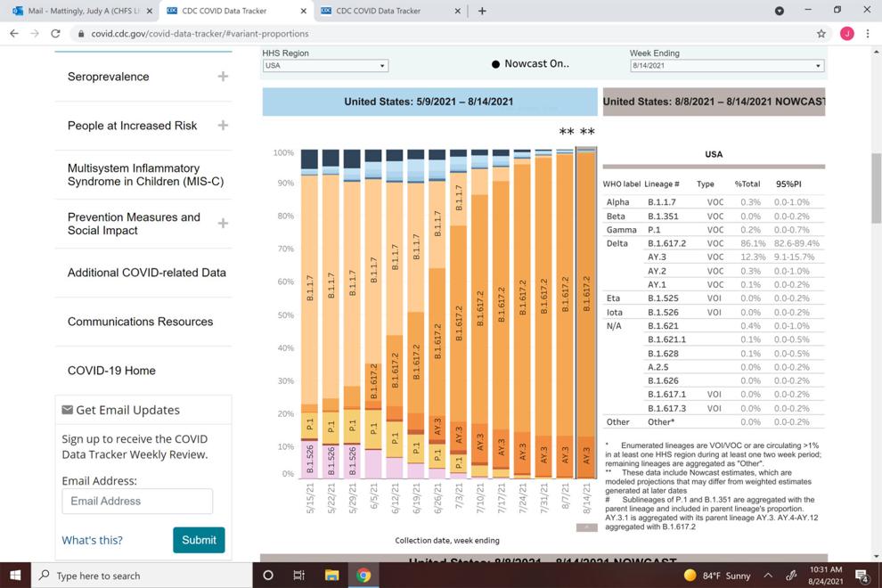The image size is (882, 588).
Task: Bookmark this page with the star icon
Action: pyautogui.click(x=821, y=34)
